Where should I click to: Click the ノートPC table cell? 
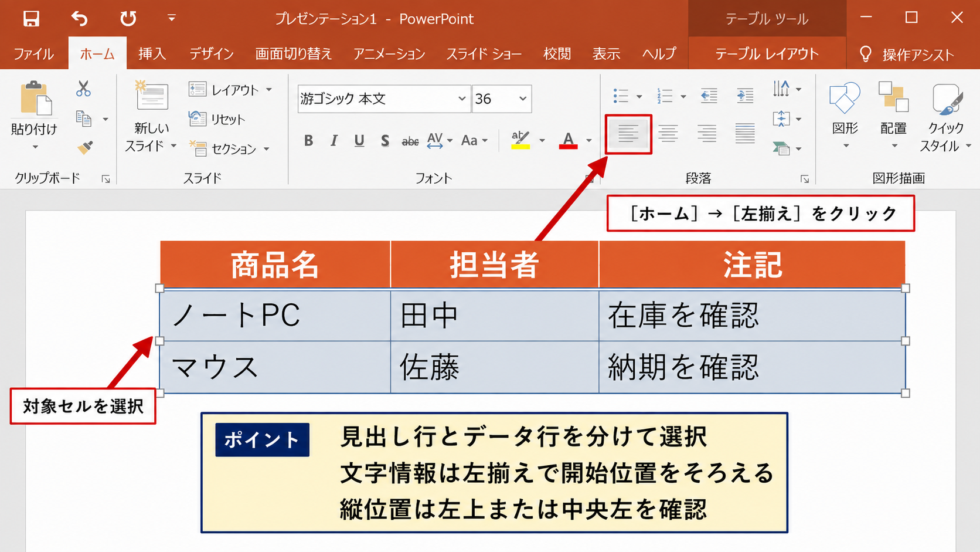point(275,316)
